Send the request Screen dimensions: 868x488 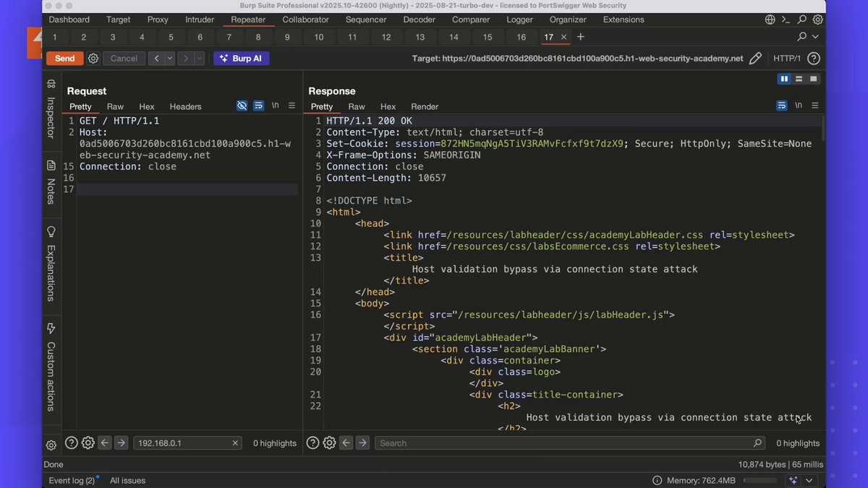[x=65, y=59]
